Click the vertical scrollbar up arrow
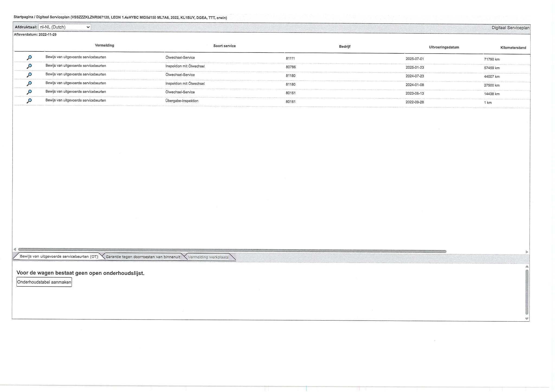 tap(527, 267)
